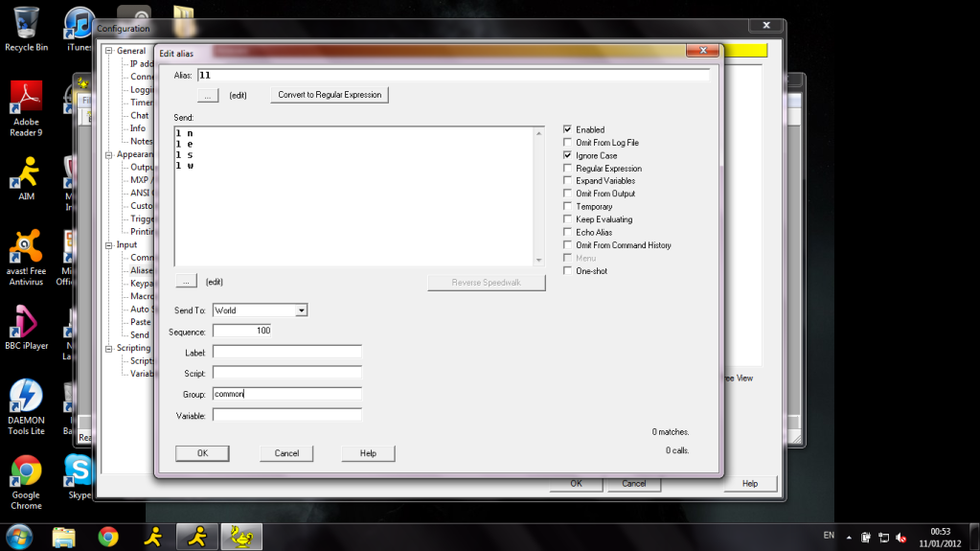
Task: Enable One-shot checkbox
Action: click(x=567, y=271)
